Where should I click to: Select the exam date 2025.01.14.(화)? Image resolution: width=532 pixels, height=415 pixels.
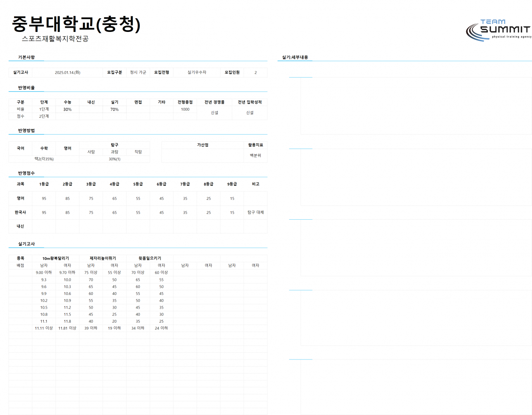point(67,73)
